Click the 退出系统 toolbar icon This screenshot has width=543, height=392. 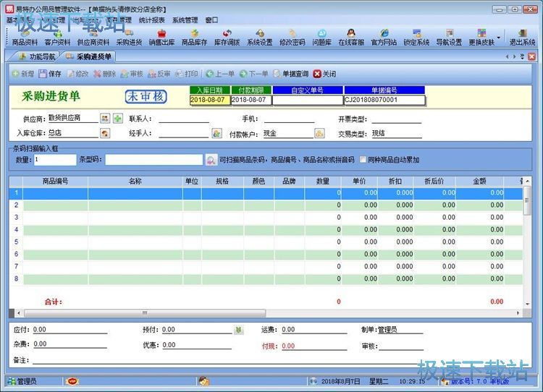[x=522, y=38]
